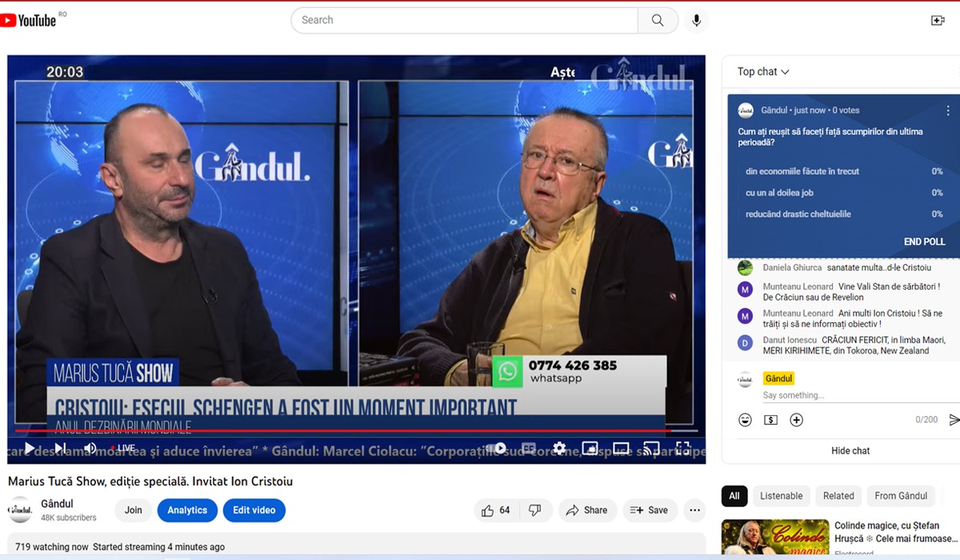Image resolution: width=960 pixels, height=560 pixels.
Task: Like the video with thumbs up
Action: [x=496, y=510]
